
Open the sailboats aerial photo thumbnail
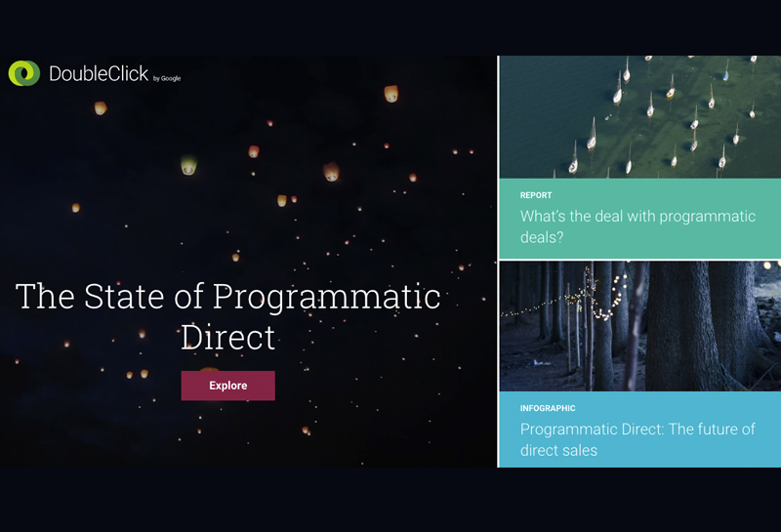(x=639, y=117)
